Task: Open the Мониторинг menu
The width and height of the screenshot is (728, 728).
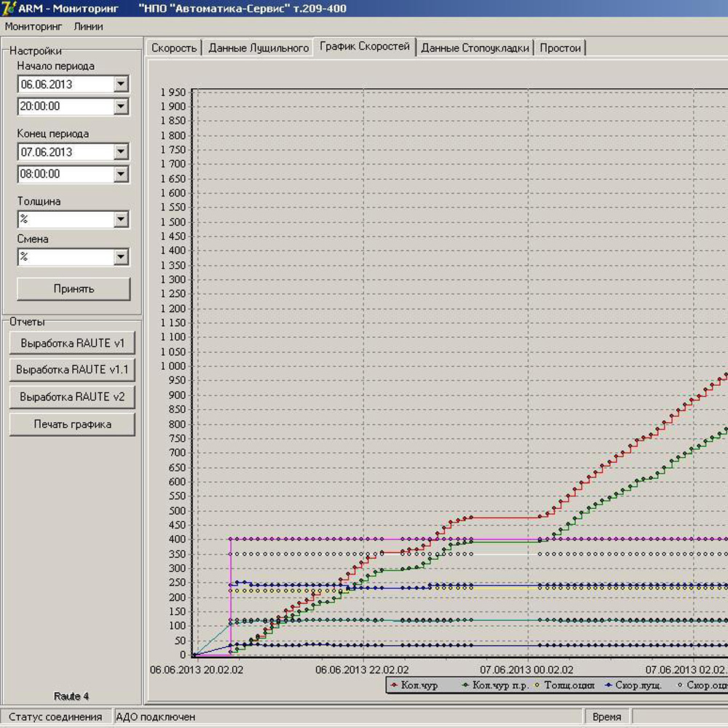Action: click(x=33, y=26)
